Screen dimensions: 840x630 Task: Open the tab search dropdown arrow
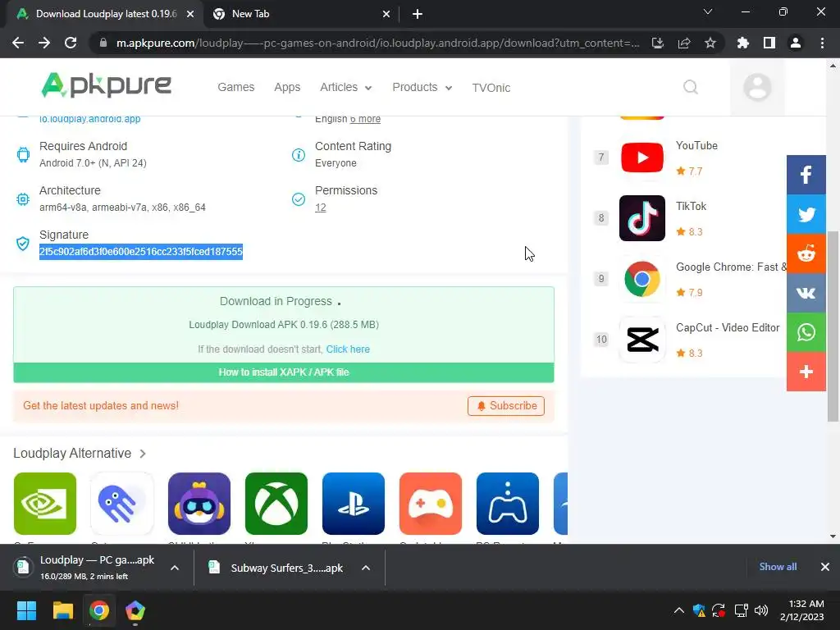click(708, 11)
